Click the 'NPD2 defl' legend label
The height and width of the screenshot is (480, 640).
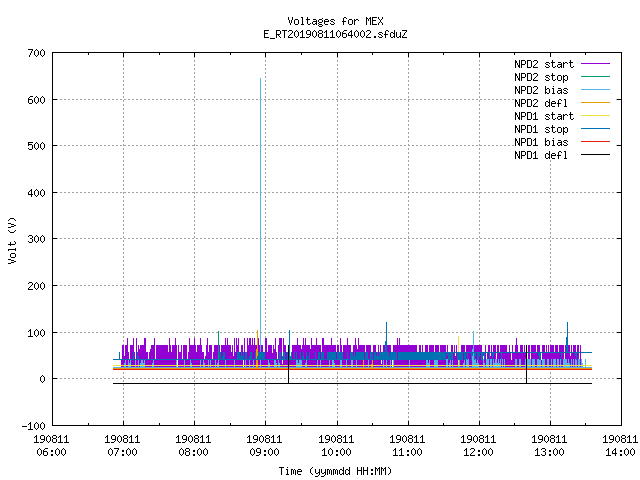click(541, 103)
